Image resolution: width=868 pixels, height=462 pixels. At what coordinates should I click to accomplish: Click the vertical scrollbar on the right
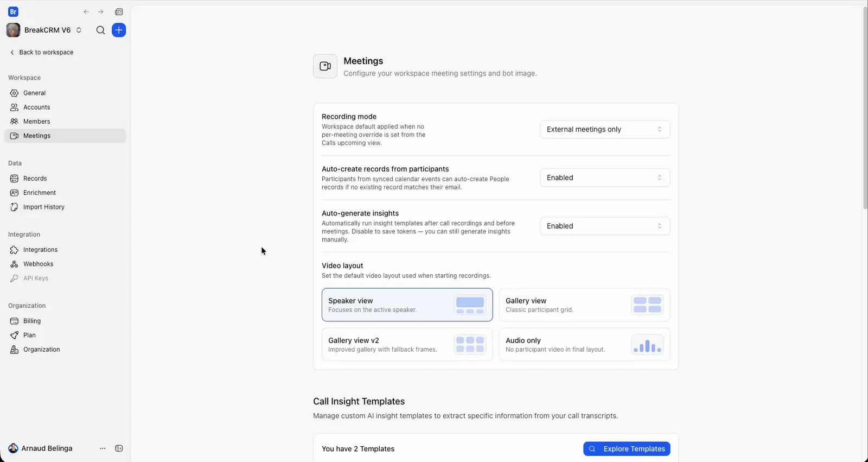(865, 109)
